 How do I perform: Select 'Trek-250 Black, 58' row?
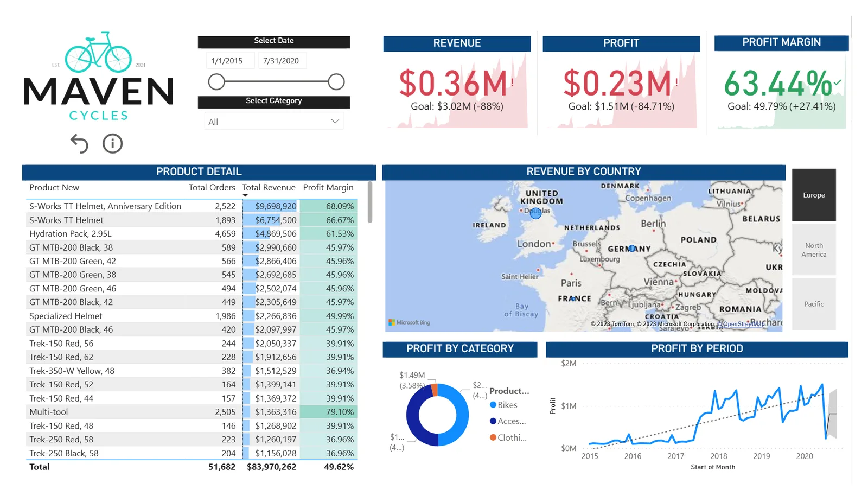tap(192, 453)
